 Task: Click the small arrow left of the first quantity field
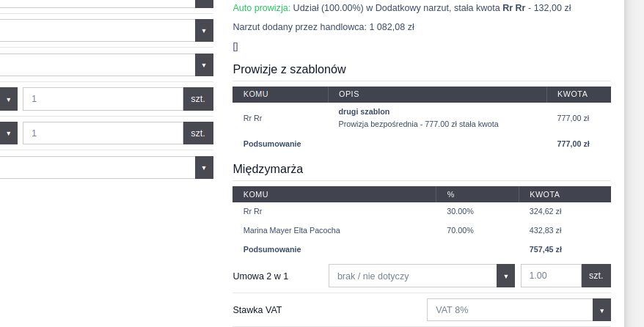[8, 99]
